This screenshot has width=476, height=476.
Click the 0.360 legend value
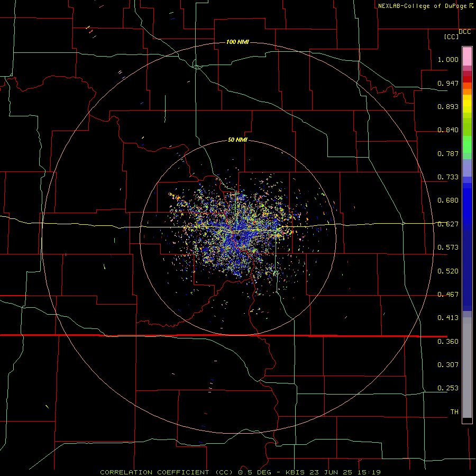point(448,342)
